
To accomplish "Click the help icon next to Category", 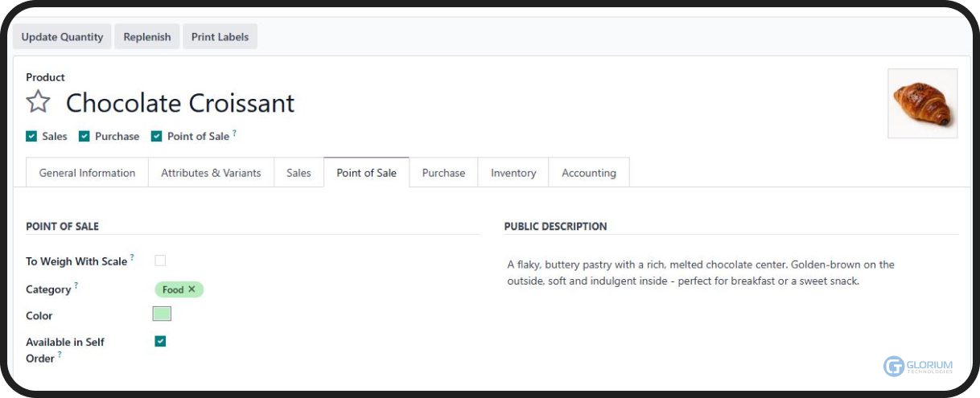I will [x=76, y=285].
